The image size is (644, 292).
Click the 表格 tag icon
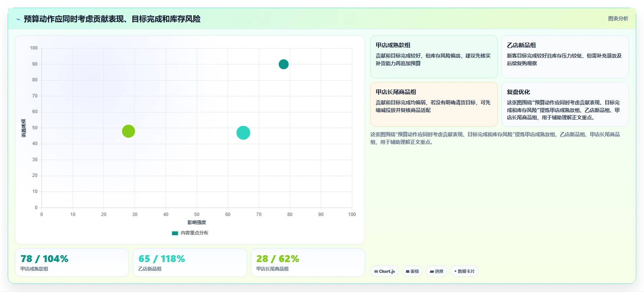pyautogui.click(x=408, y=271)
